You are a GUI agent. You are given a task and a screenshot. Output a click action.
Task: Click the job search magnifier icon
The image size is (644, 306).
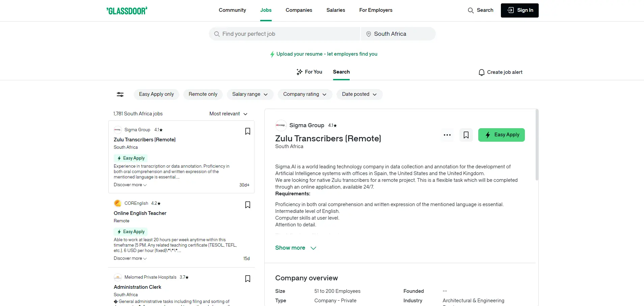pyautogui.click(x=217, y=34)
